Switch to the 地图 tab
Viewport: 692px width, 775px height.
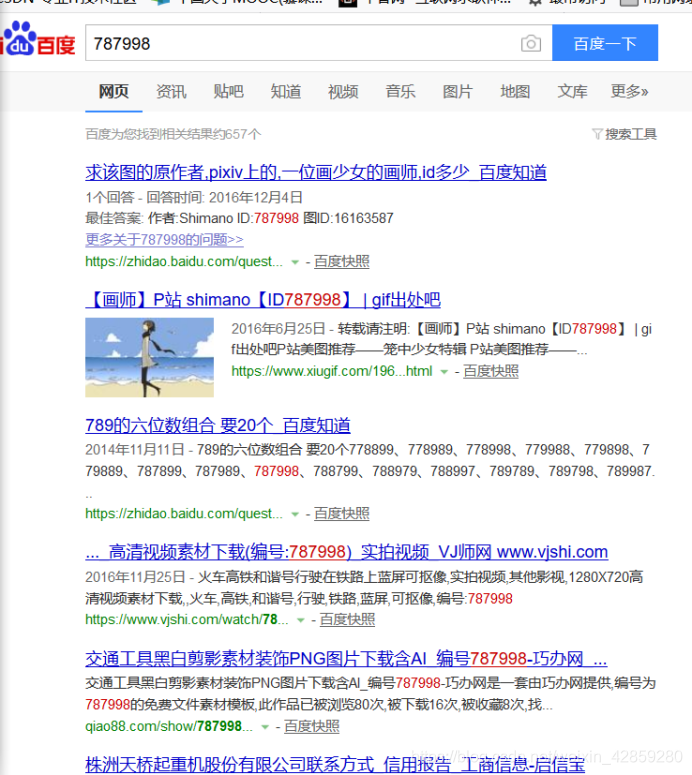[x=515, y=91]
